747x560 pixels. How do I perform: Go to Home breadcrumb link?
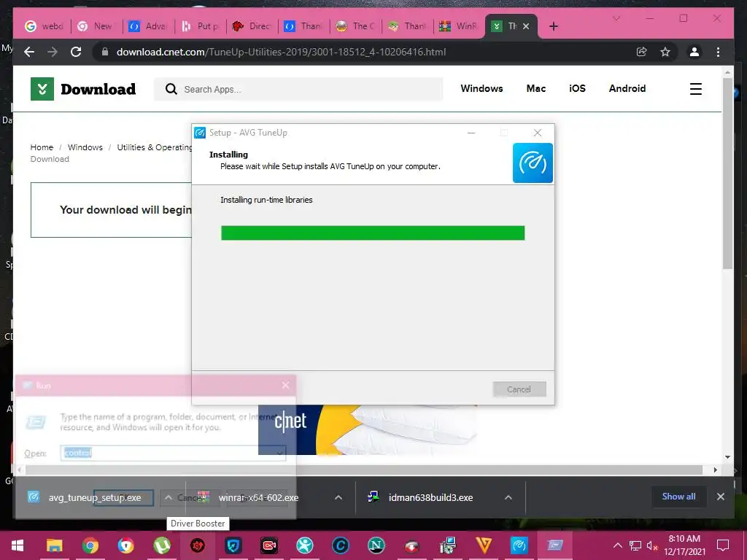pos(42,147)
